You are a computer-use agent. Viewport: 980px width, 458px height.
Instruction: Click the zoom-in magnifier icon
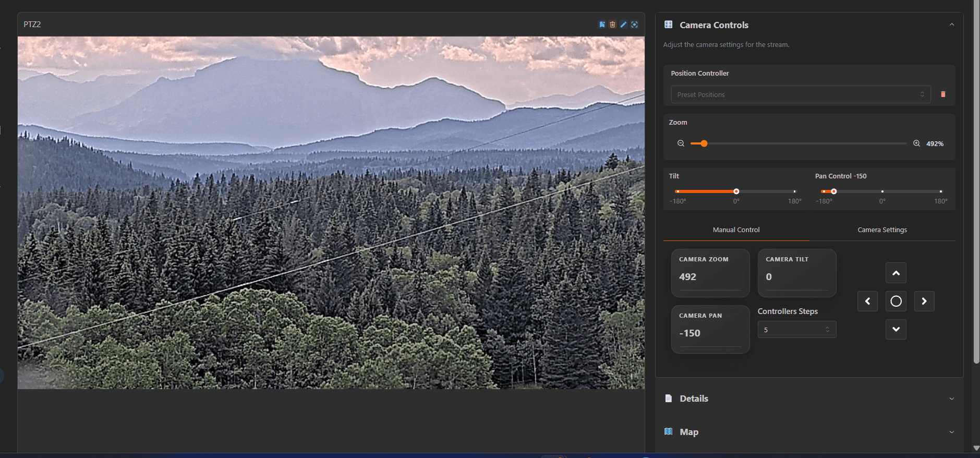click(916, 143)
